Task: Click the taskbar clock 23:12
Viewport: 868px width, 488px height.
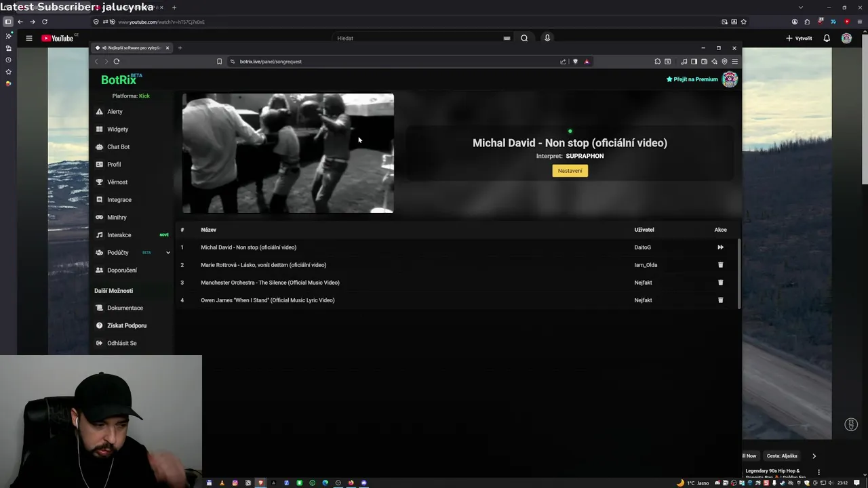Action: (842, 483)
